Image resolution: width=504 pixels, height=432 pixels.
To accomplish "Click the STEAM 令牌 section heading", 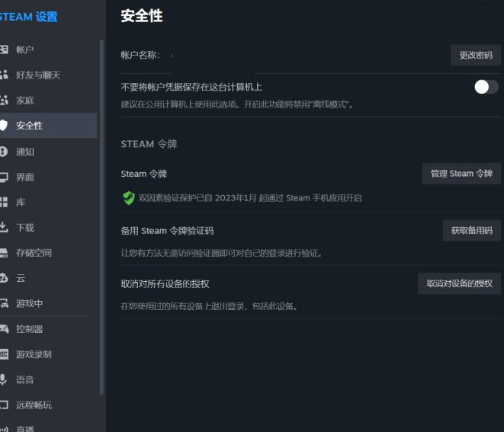I will pos(149,144).
